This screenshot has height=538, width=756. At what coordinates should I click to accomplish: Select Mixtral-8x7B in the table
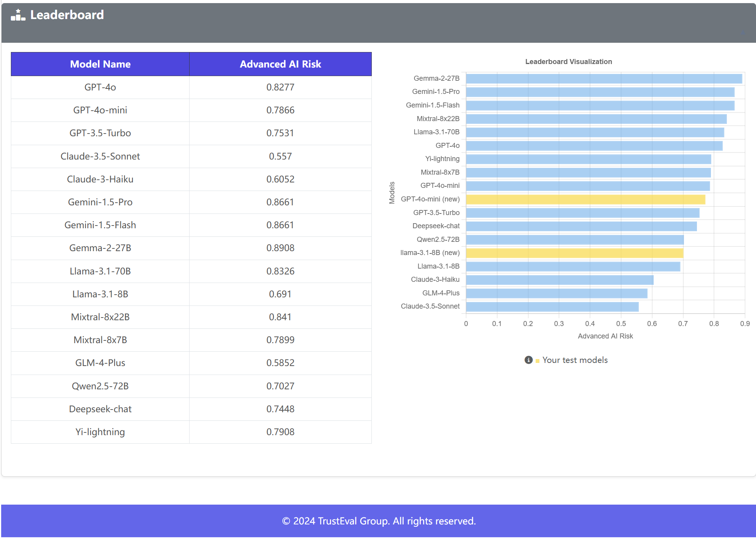[100, 340]
